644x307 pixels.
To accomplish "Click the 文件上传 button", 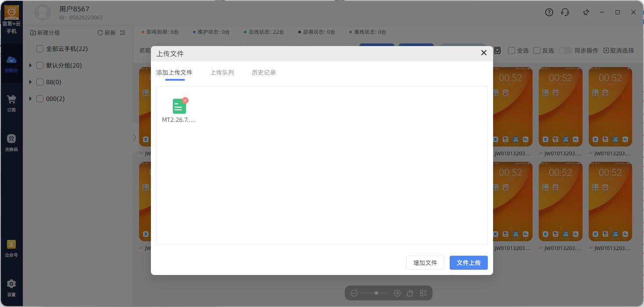I will 469,263.
